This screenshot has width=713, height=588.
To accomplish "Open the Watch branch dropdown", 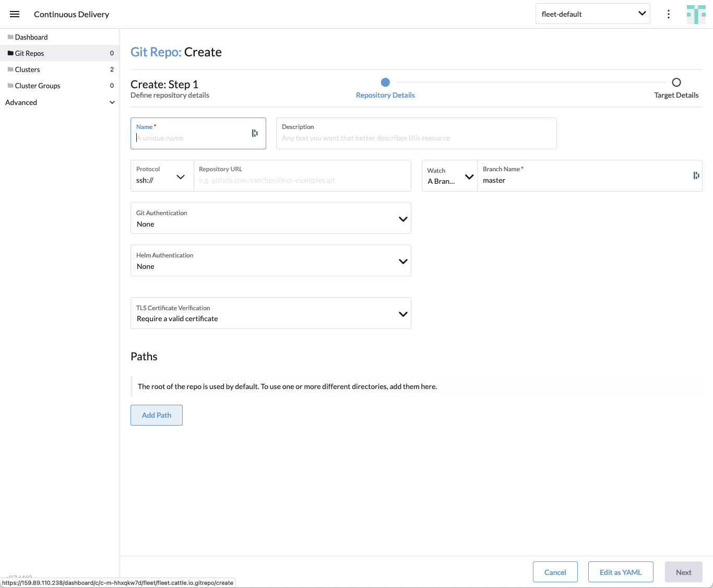I will pos(449,175).
